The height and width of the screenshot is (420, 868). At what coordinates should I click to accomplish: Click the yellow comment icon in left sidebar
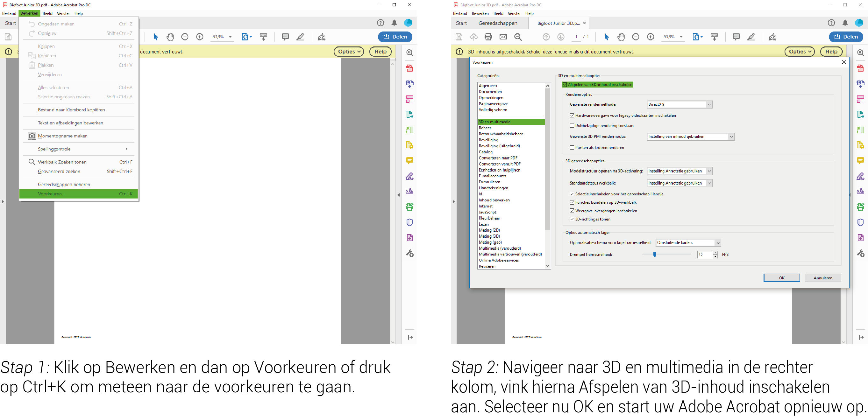click(x=410, y=161)
